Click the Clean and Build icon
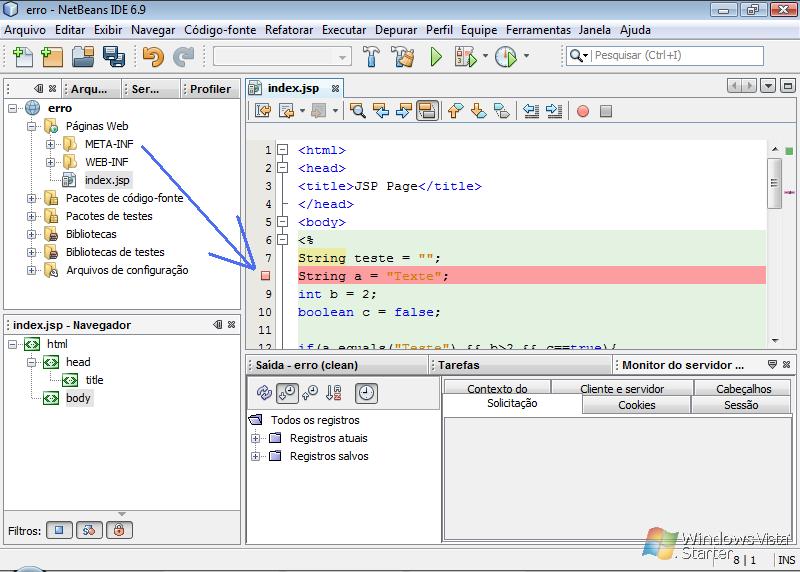 403,56
